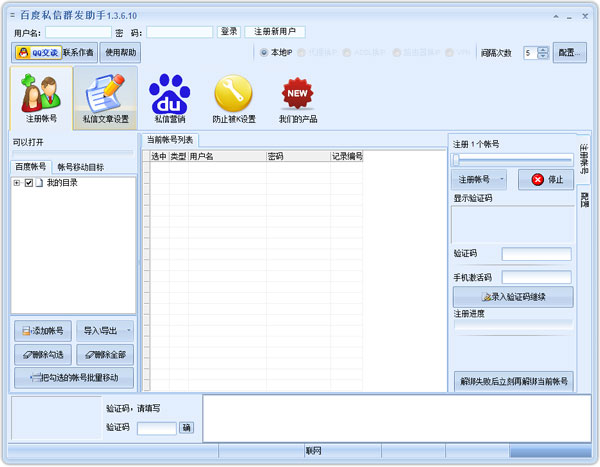Toggle the 我的目录 checkbox

pos(29,183)
